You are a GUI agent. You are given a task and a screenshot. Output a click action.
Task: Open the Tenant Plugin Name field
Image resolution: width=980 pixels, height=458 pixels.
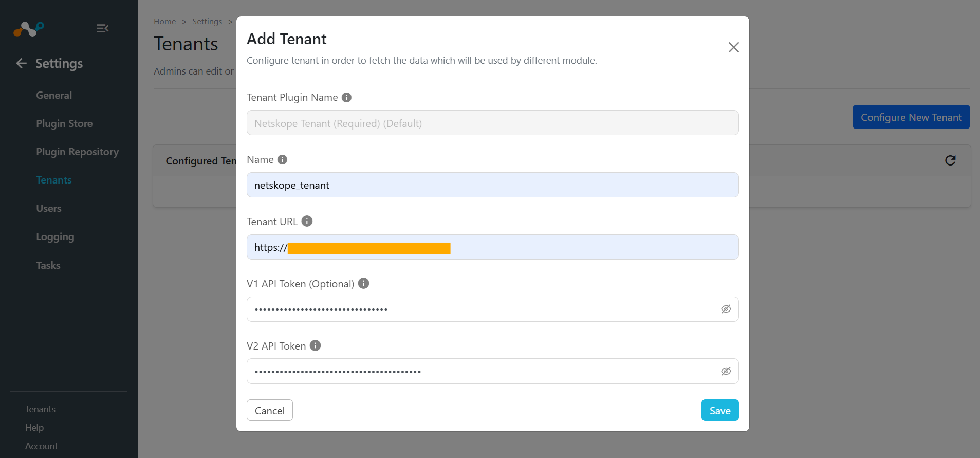tap(492, 123)
